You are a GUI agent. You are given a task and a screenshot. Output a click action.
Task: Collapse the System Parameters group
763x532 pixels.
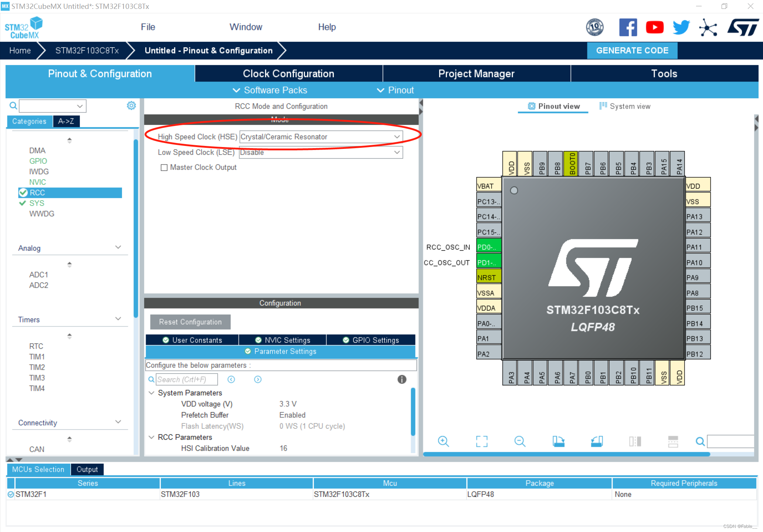pos(151,393)
